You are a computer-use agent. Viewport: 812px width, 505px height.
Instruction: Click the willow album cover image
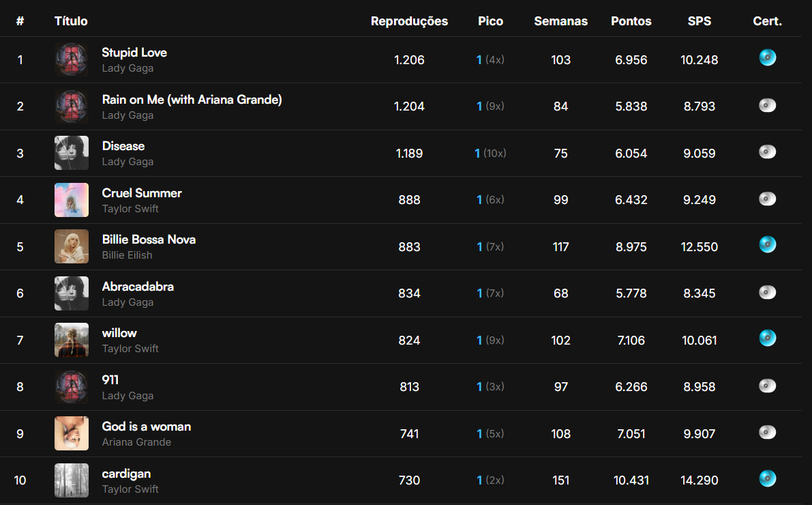point(72,340)
